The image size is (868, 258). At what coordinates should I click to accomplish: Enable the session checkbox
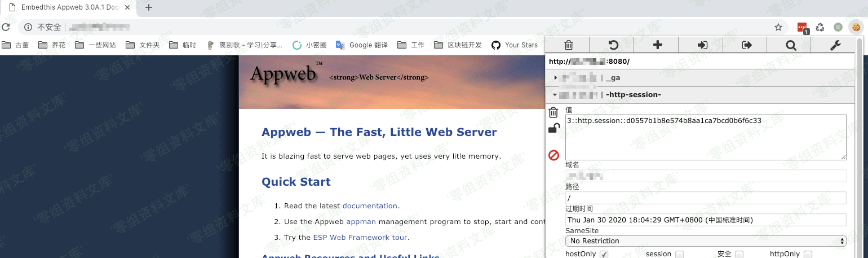click(679, 254)
